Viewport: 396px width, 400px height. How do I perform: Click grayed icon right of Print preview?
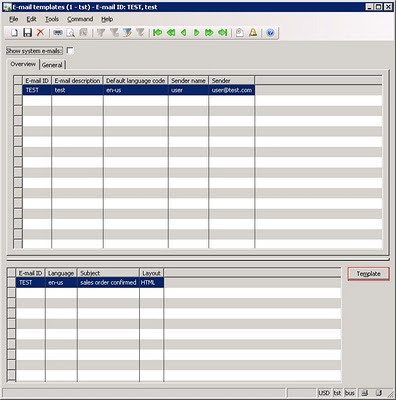83,33
